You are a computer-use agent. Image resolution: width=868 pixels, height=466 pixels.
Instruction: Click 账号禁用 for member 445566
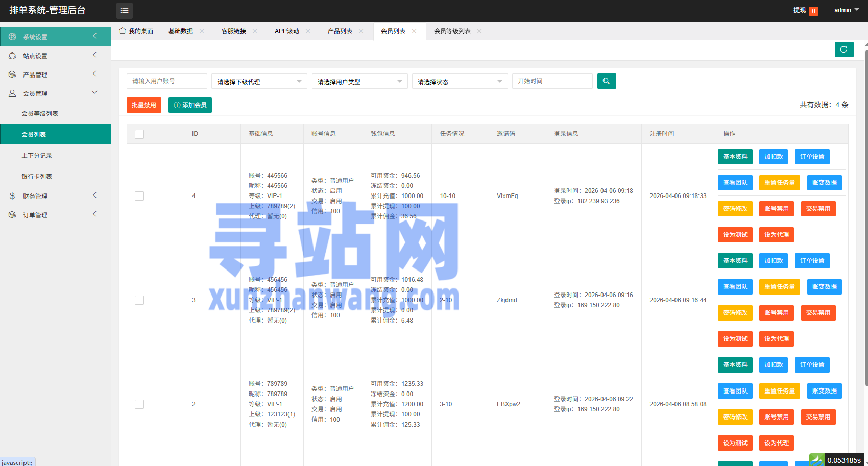click(x=777, y=209)
